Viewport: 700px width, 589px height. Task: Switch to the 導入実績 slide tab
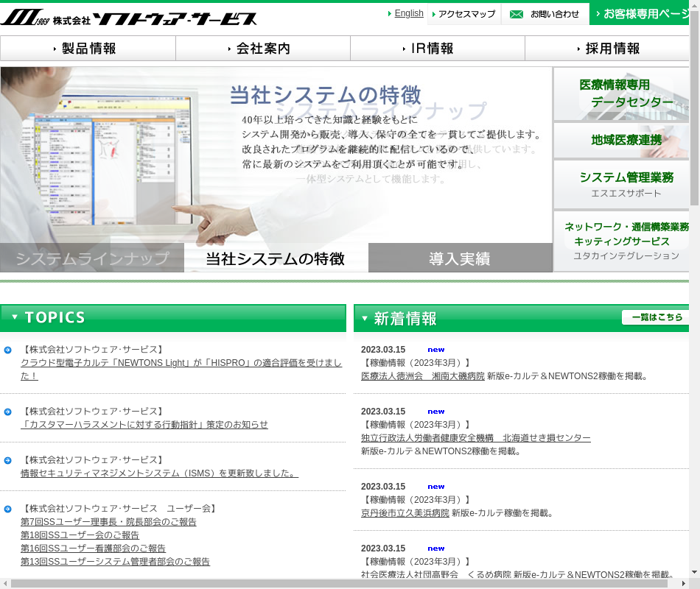click(x=461, y=258)
